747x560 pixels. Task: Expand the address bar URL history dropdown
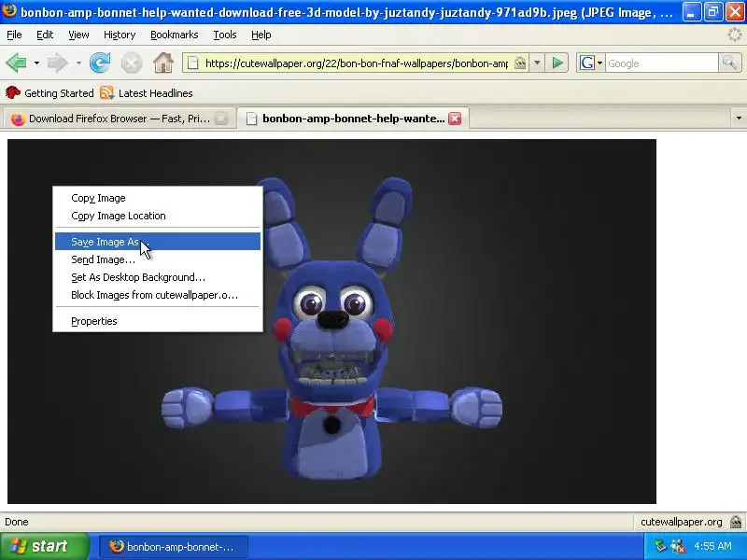tap(537, 63)
